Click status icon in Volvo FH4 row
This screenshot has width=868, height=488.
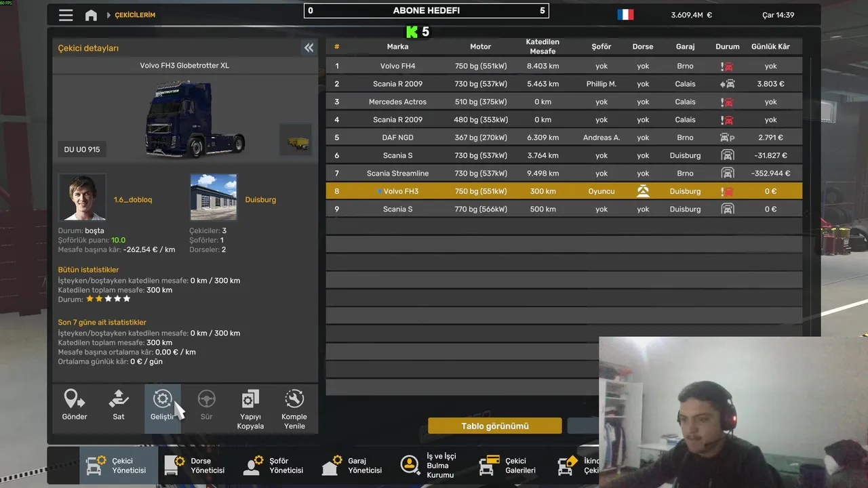(x=728, y=66)
